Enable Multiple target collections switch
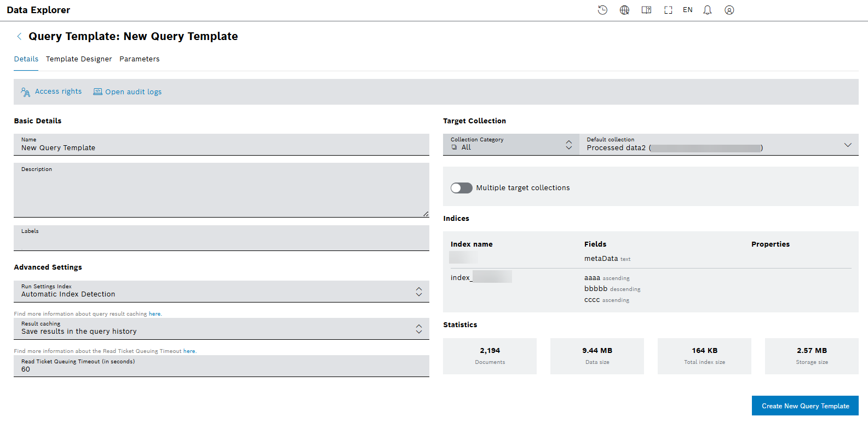The height and width of the screenshot is (422, 868). coord(461,188)
